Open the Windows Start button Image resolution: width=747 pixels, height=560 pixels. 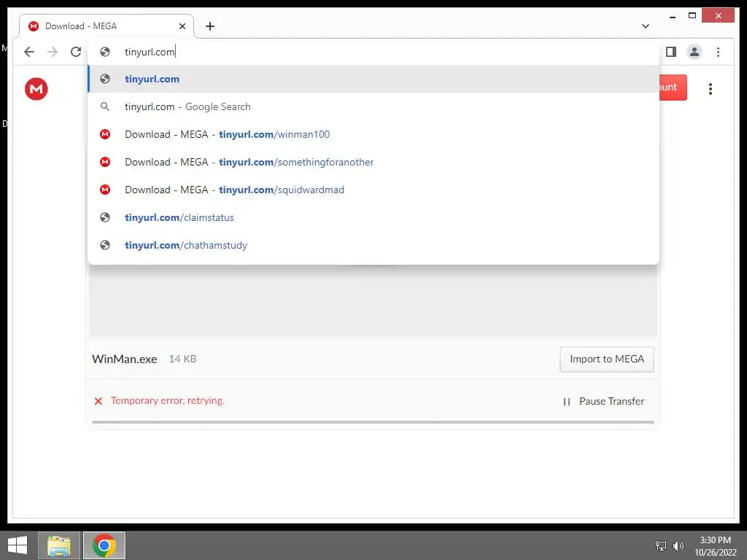pos(18,545)
